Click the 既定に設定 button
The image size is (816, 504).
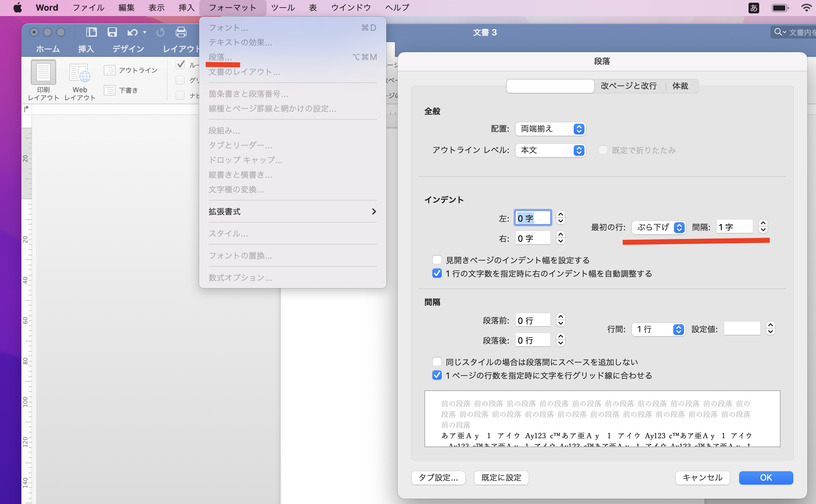click(501, 478)
